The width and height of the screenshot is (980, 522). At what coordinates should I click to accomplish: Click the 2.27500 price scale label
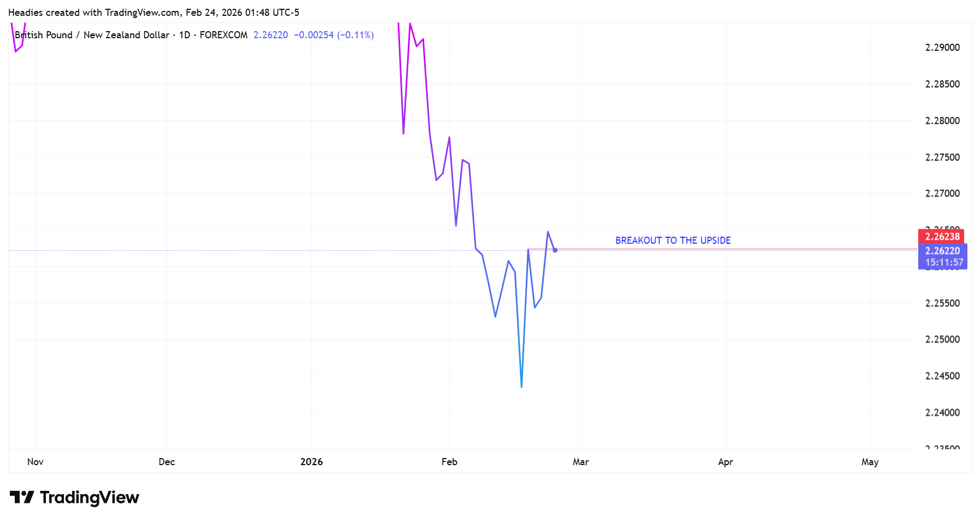coord(942,157)
